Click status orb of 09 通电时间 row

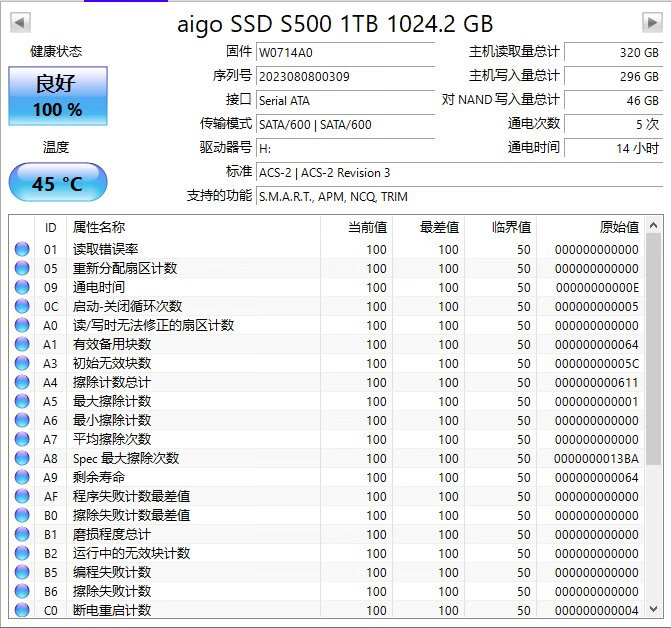22,287
